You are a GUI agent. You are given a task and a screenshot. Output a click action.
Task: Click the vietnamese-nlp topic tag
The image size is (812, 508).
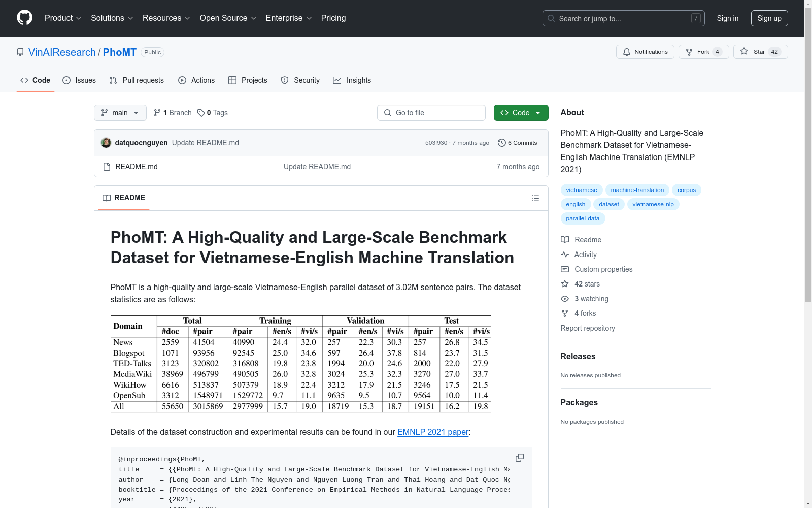pyautogui.click(x=653, y=204)
